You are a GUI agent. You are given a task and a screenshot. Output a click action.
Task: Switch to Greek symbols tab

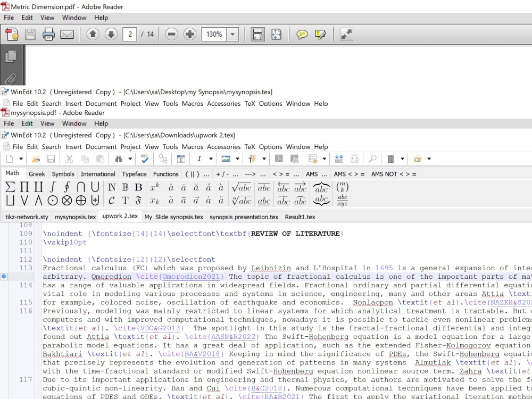coord(37,174)
